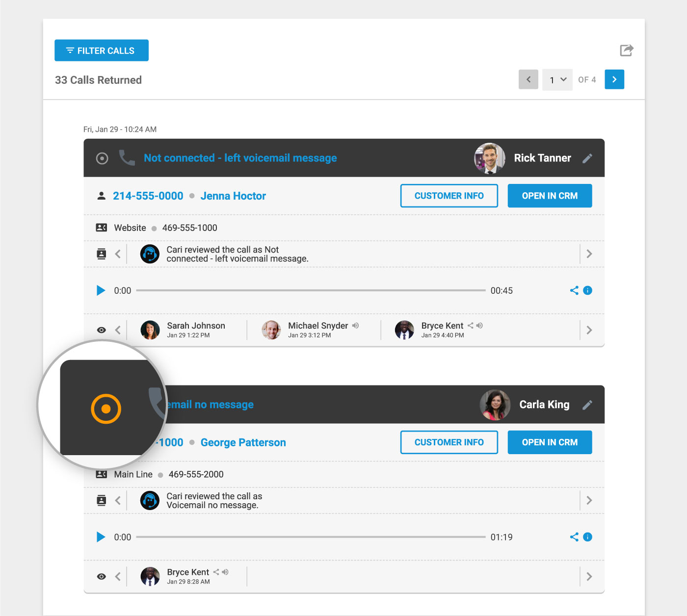This screenshot has height=616, width=687.
Task: Show next review note in Jenna Hoctor call
Action: (589, 254)
